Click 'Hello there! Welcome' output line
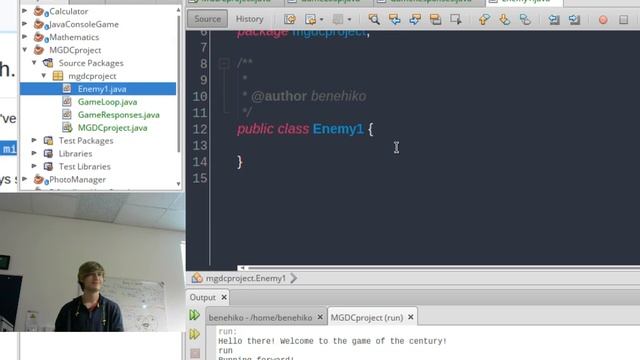The image size is (640, 360). 333,341
